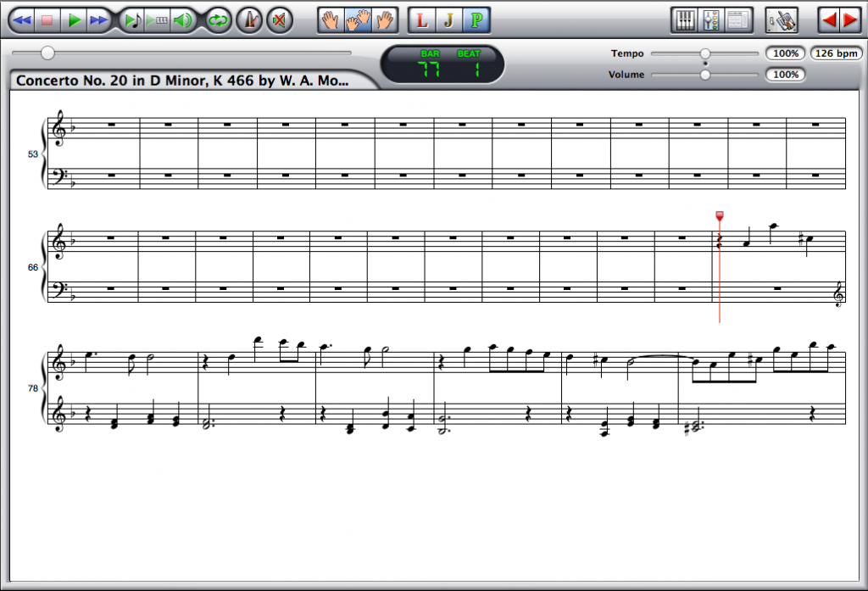Image resolution: width=868 pixels, height=591 pixels.
Task: Toggle the metronome
Action: [x=250, y=20]
